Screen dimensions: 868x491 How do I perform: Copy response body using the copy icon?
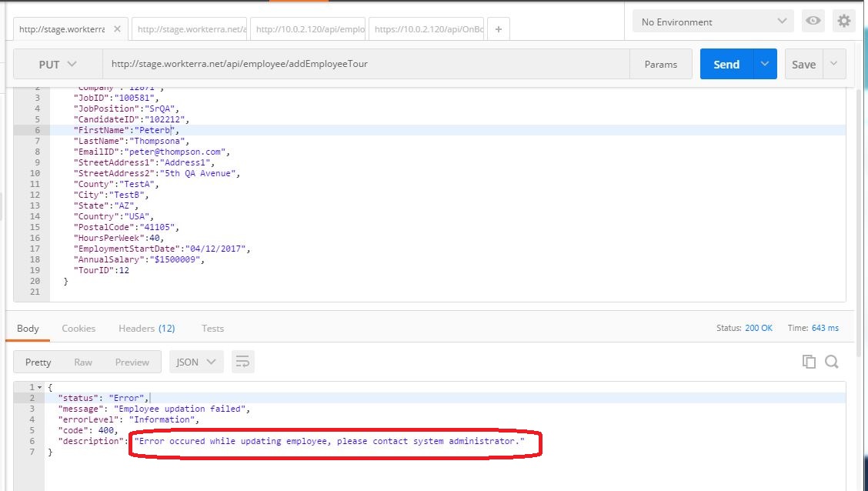coord(809,362)
